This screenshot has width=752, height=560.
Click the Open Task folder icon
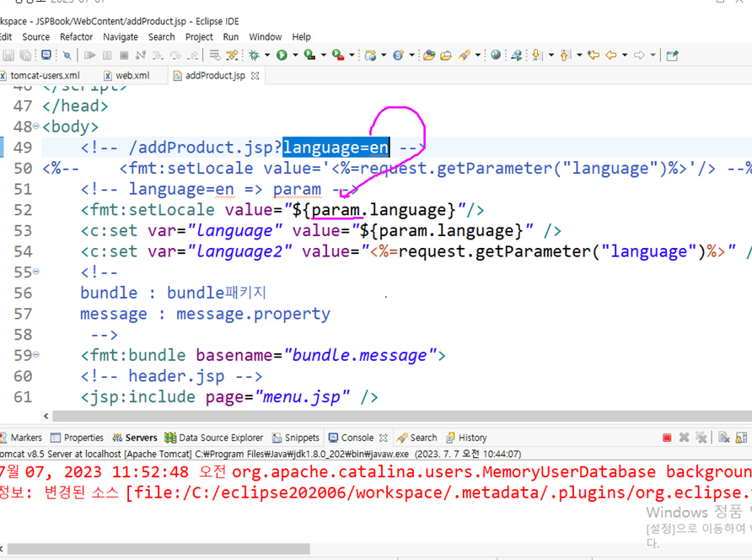tap(447, 55)
